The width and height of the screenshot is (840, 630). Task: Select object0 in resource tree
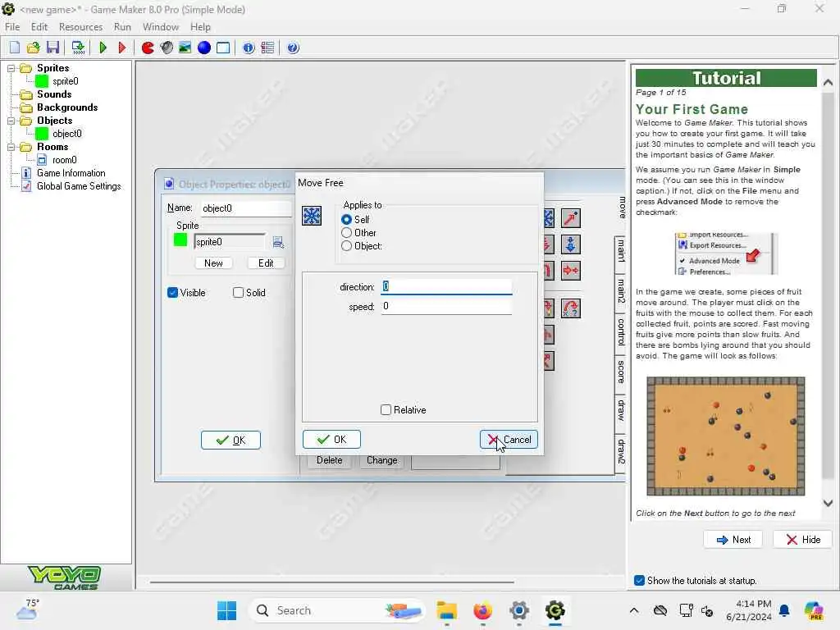click(67, 134)
